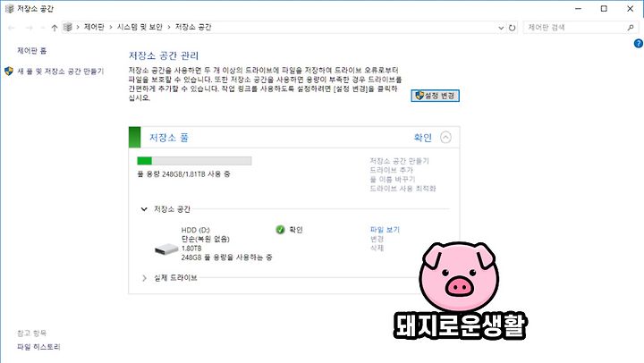The image size is (644, 363).
Task: Collapse the 저장소 공간 section
Action: 144,209
